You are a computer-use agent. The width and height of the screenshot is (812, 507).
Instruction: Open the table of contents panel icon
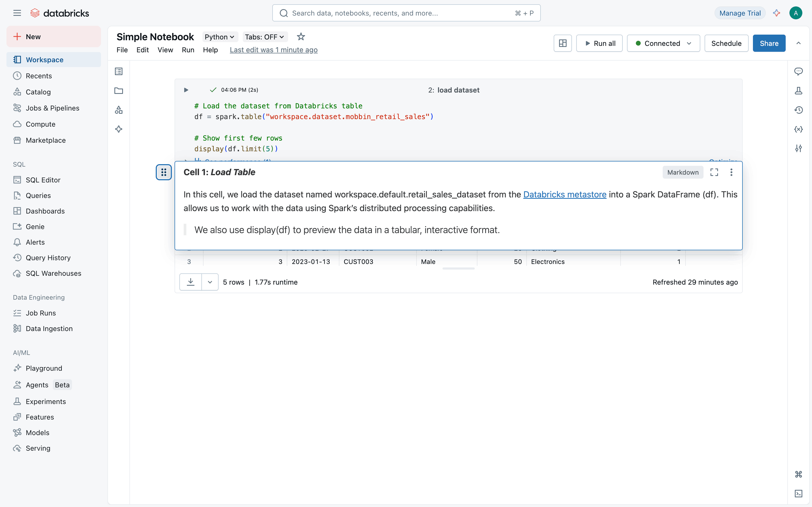[x=119, y=71]
